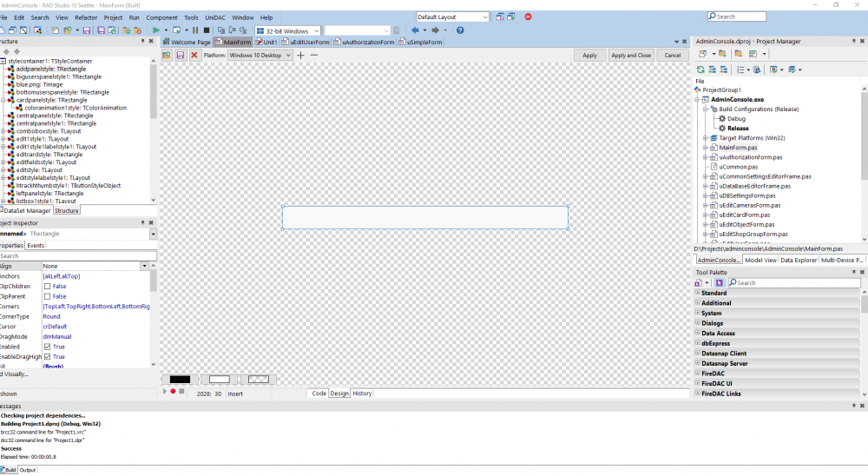This screenshot has width=868, height=476.
Task: Click the plus zoom-in icon beside Platform
Action: [300, 56]
